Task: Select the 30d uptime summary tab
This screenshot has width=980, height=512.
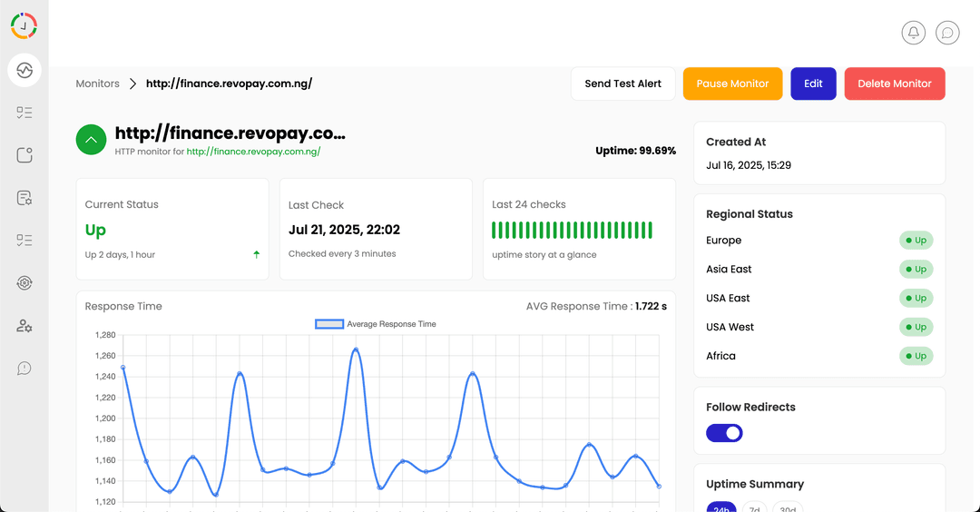Action: tap(788, 507)
